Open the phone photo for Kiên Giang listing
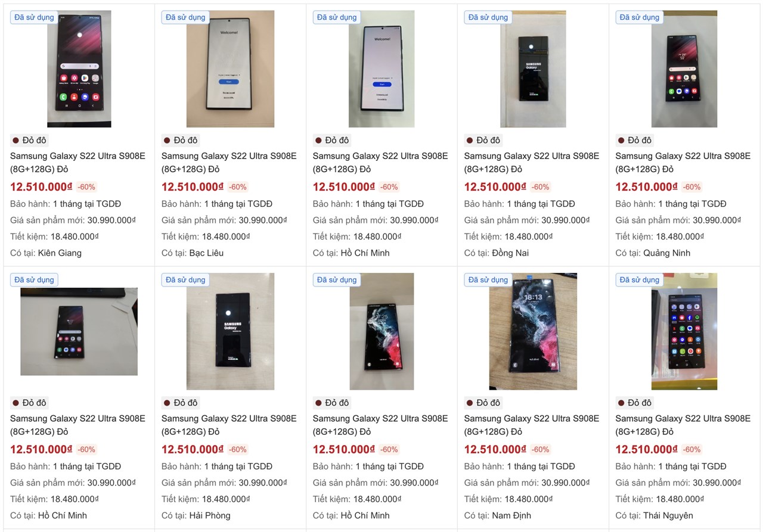This screenshot has height=532, width=763. pos(79,69)
